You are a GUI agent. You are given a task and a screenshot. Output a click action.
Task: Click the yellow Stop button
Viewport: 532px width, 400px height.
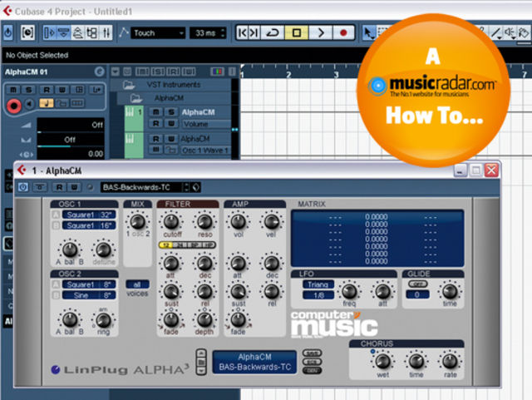[296, 33]
